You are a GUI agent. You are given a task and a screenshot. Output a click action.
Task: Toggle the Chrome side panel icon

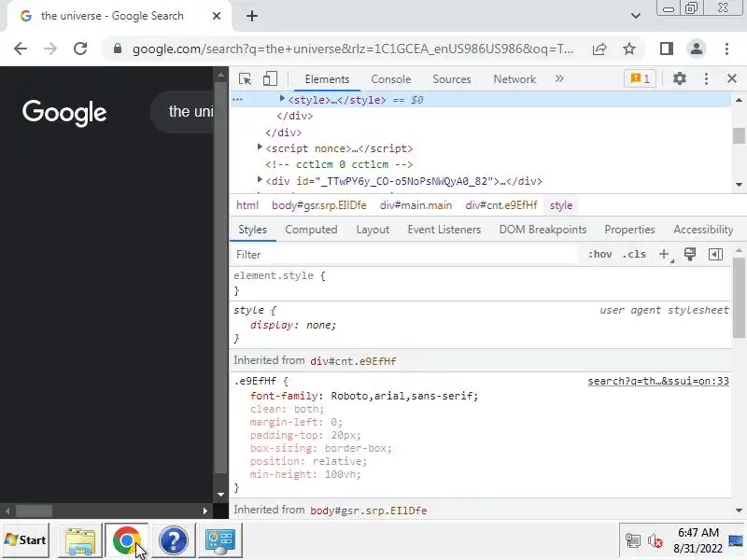click(667, 49)
